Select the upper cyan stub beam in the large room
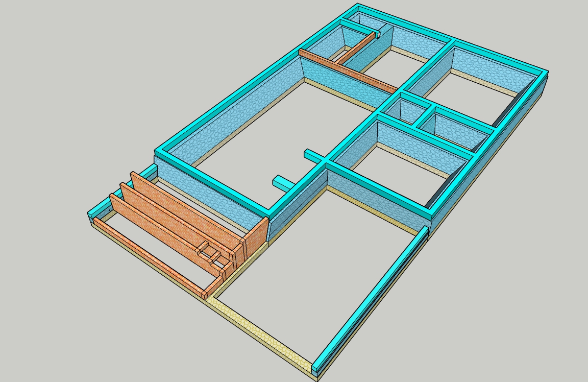 click(312, 154)
